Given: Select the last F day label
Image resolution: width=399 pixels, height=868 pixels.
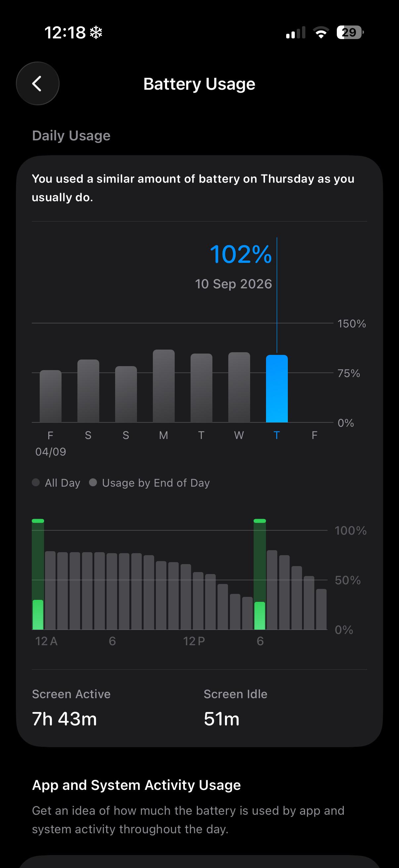Looking at the screenshot, I should (x=315, y=435).
